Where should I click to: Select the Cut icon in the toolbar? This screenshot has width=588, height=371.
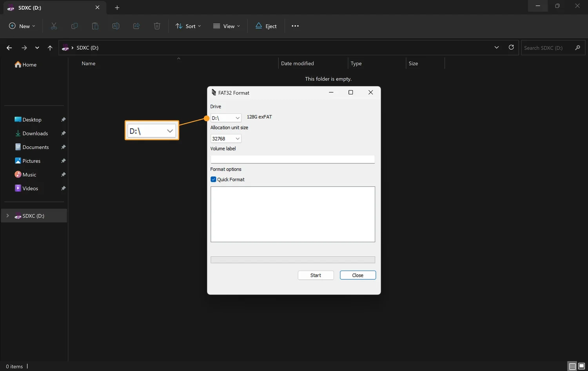pos(54,26)
